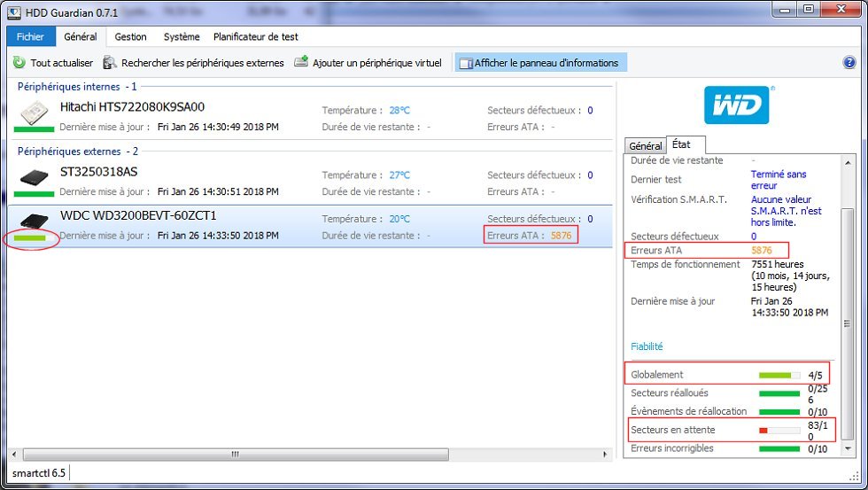Click the 28°C temperature value
The height and width of the screenshot is (490, 868).
399,110
